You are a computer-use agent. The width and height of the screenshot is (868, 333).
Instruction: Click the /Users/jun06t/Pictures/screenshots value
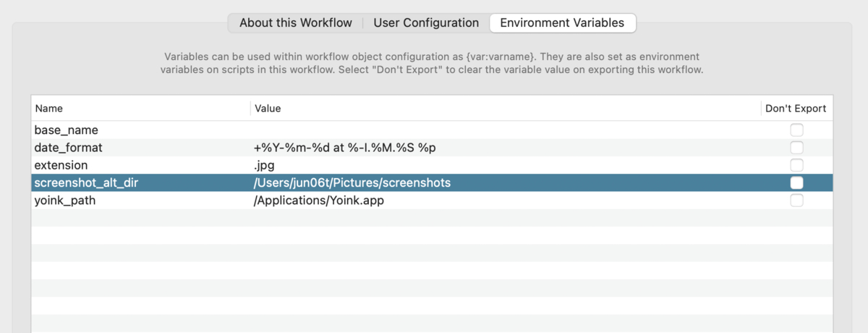352,183
